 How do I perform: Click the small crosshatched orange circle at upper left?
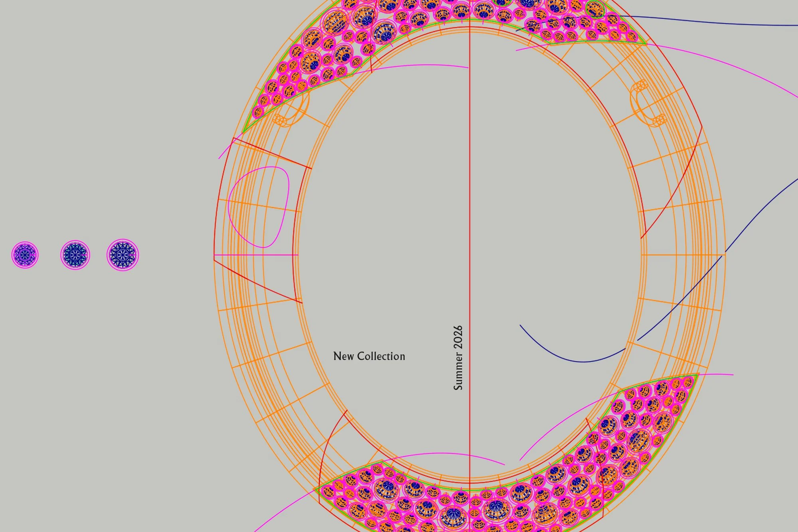coord(280,120)
